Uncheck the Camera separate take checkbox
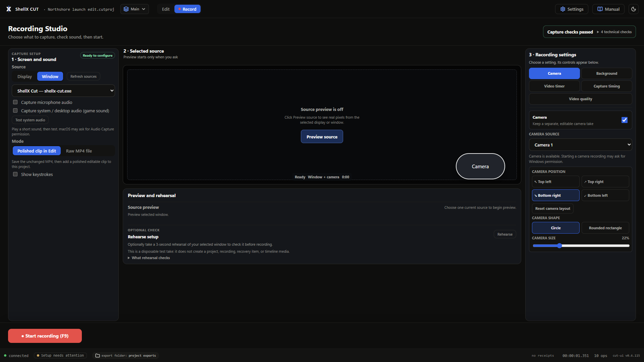This screenshot has height=362, width=644. (x=625, y=120)
